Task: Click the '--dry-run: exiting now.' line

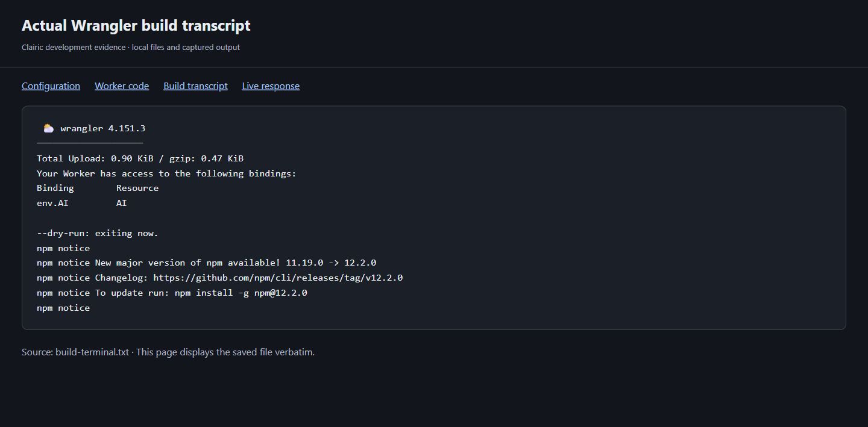Action: point(98,233)
